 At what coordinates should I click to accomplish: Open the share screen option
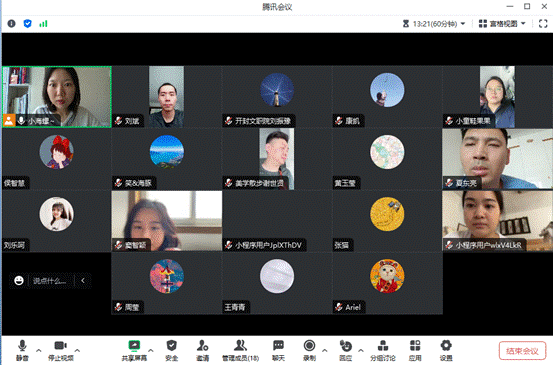[134, 350]
